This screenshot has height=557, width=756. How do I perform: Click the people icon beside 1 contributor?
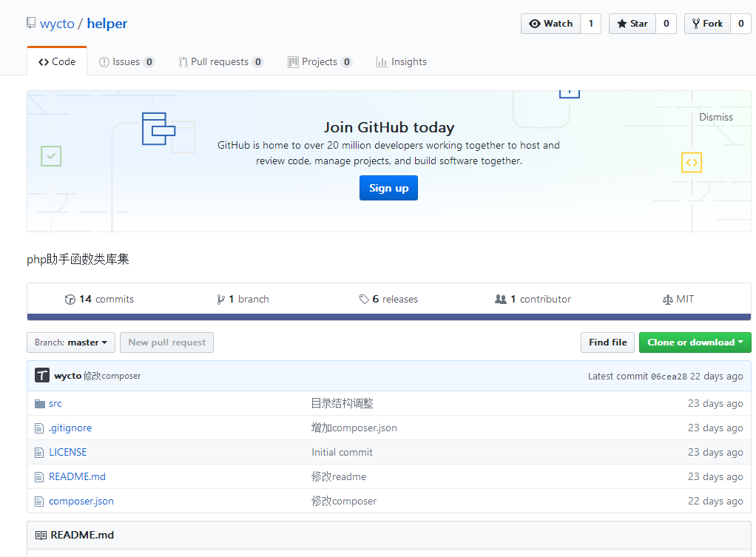501,299
